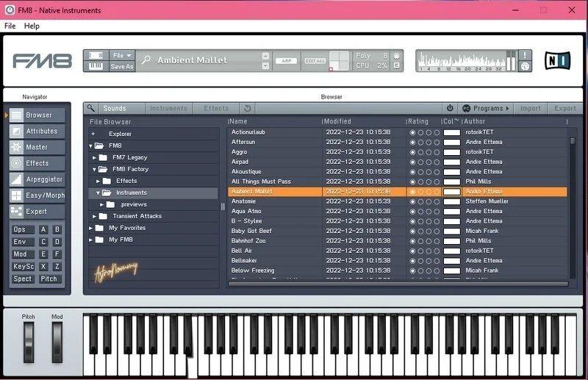Set fourth rating dot for Below Freezing
The image size is (588, 380).
[437, 270]
